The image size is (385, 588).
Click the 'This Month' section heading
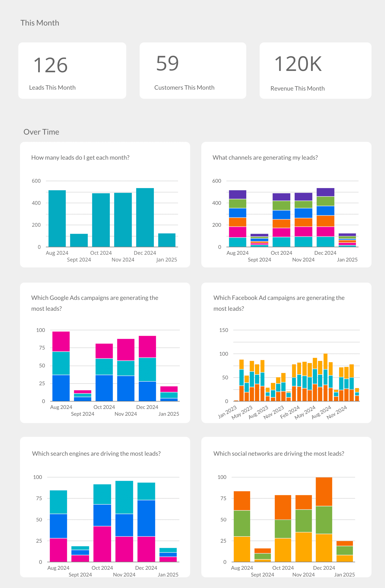pyautogui.click(x=40, y=23)
